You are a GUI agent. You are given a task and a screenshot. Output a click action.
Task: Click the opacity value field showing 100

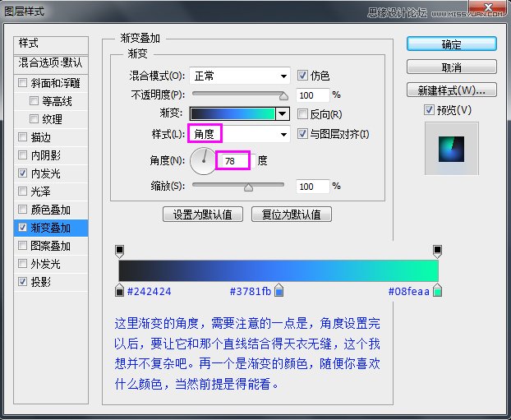point(312,95)
